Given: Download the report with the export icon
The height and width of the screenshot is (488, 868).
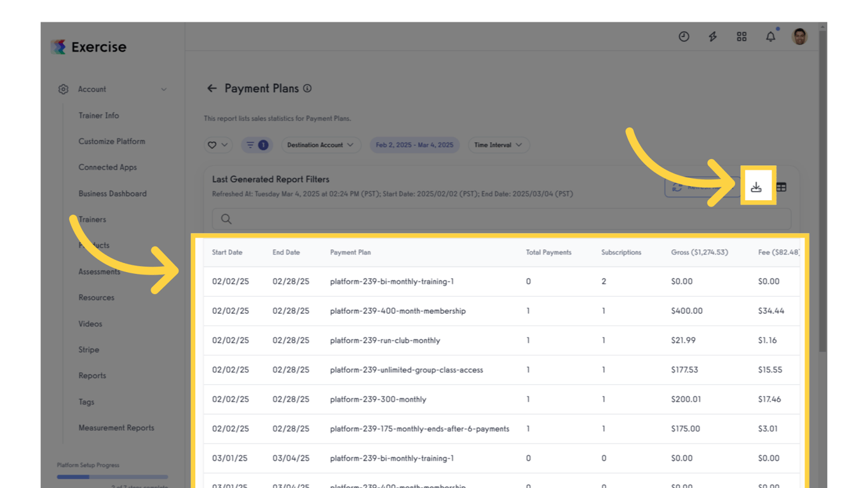Looking at the screenshot, I should 756,187.
